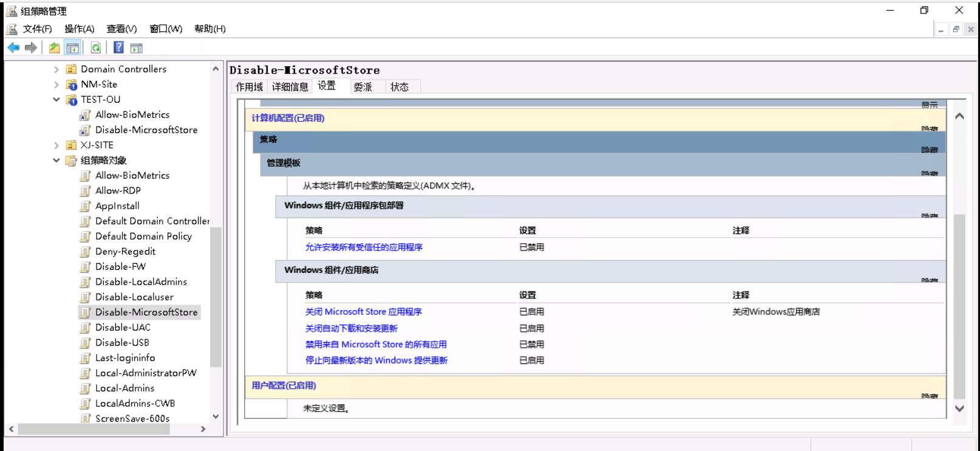Switch to the 作用域 tab
The height and width of the screenshot is (451, 980).
[249, 87]
